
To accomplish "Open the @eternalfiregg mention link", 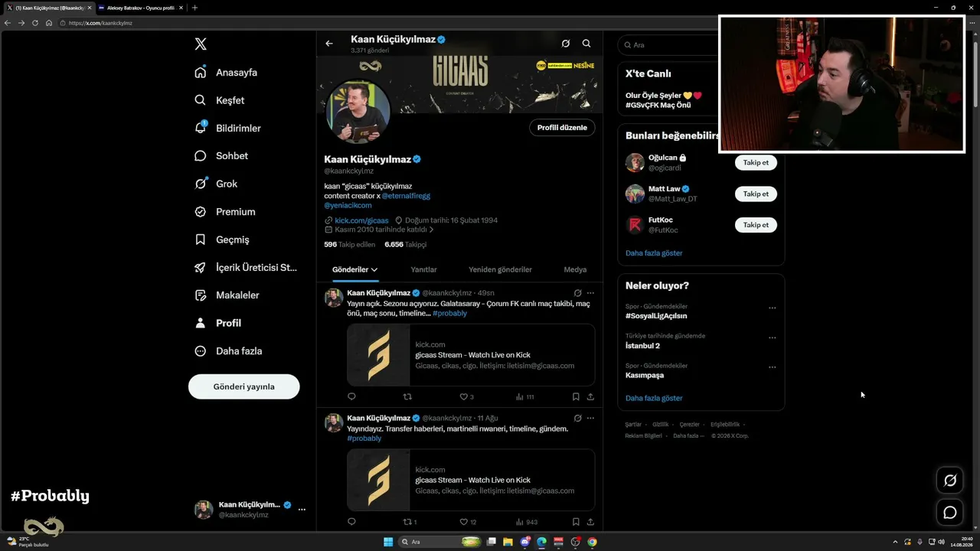I will pos(406,196).
